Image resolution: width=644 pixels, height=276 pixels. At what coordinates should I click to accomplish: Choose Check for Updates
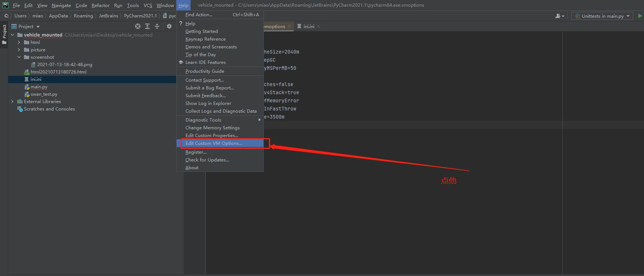220,160
